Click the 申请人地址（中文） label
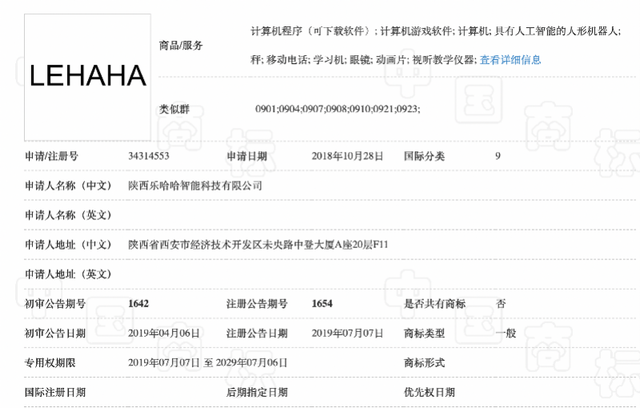 tap(68, 244)
